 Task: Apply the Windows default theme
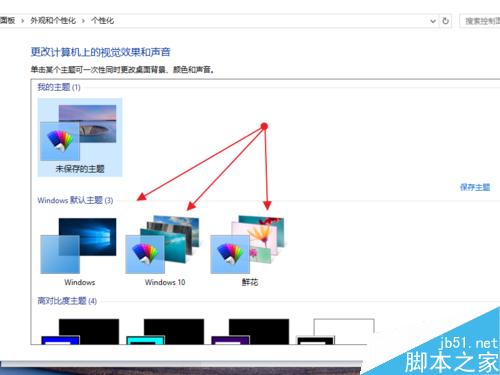(x=79, y=252)
